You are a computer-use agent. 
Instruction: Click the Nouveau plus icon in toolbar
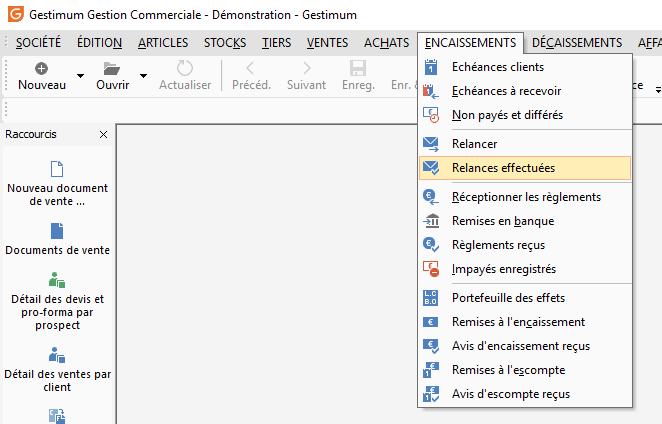pos(41,68)
